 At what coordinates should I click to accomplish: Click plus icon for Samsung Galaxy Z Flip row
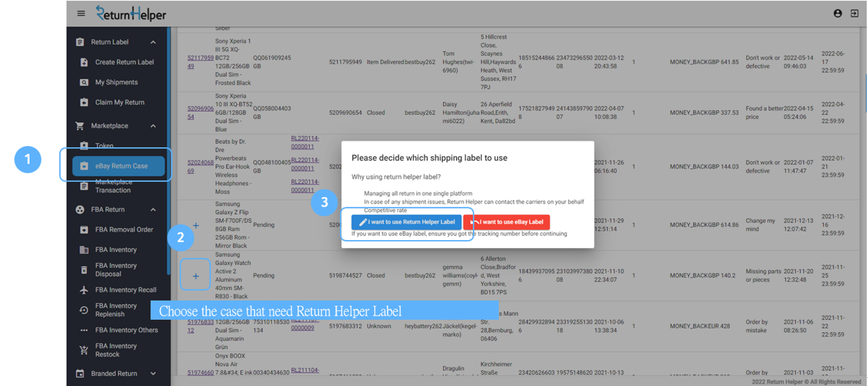pos(196,226)
